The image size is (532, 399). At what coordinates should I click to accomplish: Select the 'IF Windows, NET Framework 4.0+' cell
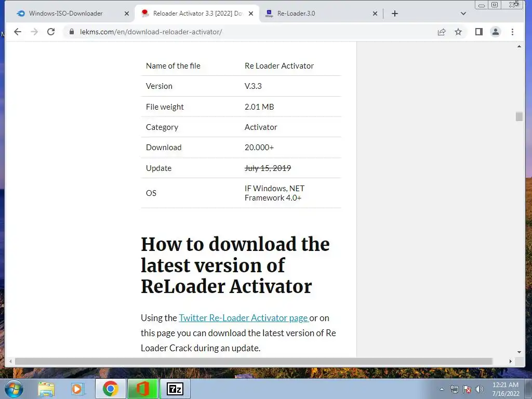point(274,193)
